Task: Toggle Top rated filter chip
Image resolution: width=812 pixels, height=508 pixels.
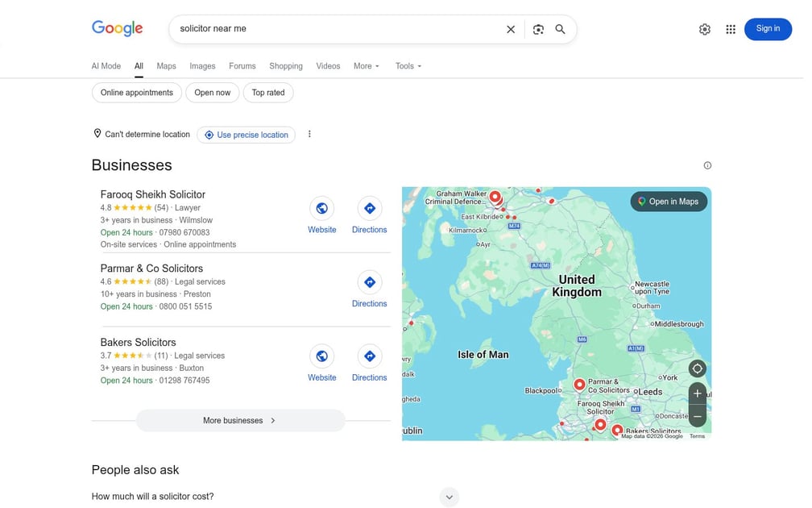Action: [x=268, y=93]
